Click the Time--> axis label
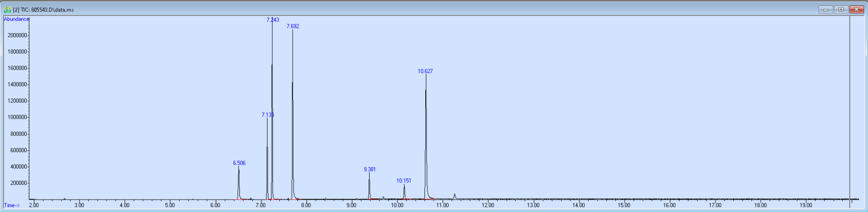The width and height of the screenshot is (868, 212). (12, 206)
